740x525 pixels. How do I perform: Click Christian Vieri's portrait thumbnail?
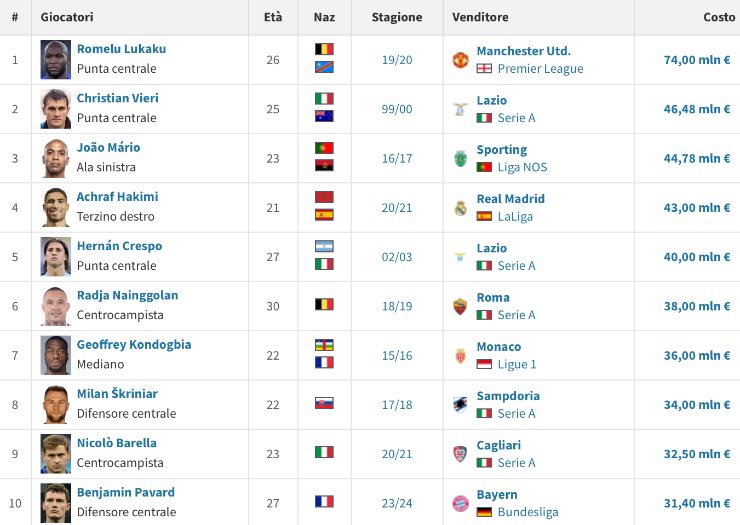[x=56, y=109]
